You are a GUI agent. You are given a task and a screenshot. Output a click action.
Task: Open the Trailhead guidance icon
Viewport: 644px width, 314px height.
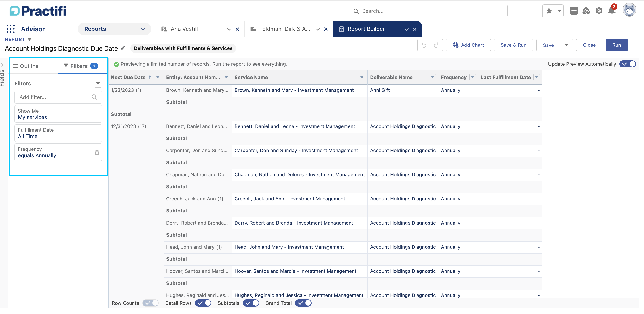(586, 11)
